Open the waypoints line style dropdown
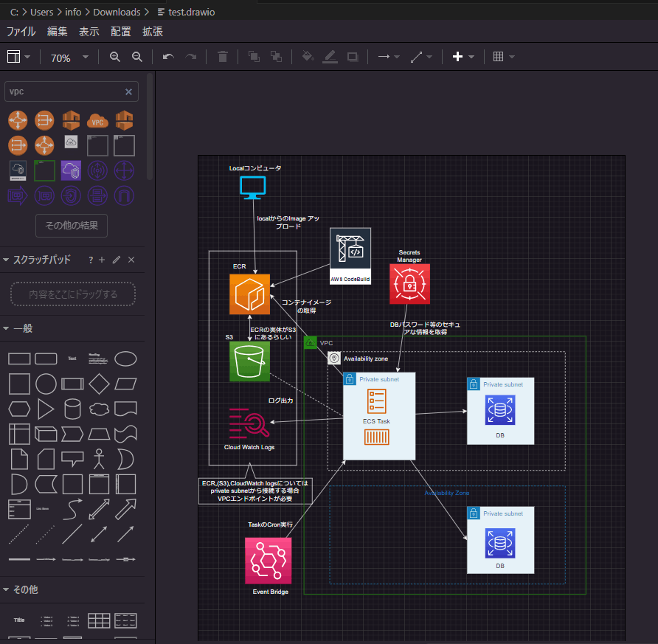 (x=421, y=57)
